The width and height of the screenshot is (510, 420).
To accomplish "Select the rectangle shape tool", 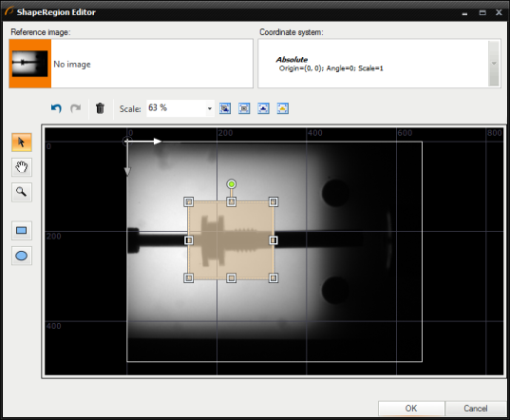I will pos(22,231).
